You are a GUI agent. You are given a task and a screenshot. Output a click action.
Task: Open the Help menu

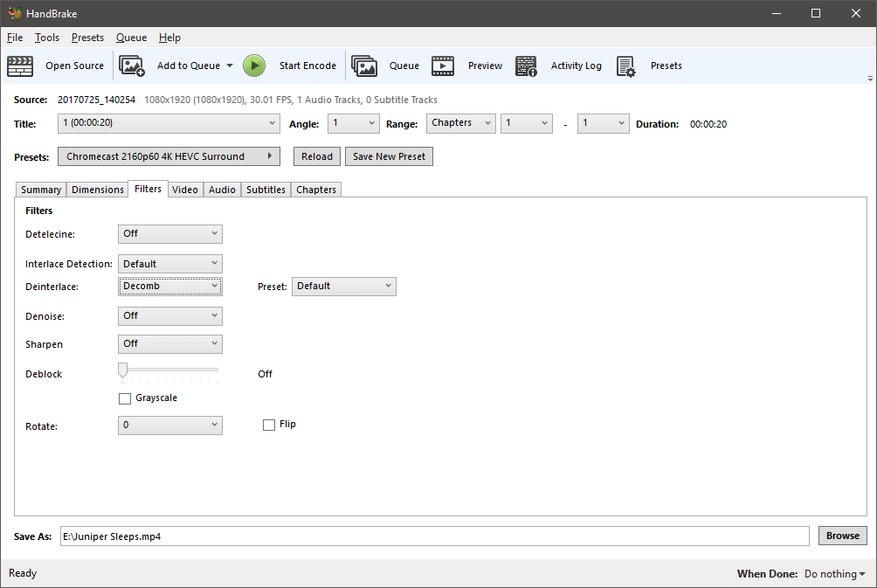(x=169, y=38)
